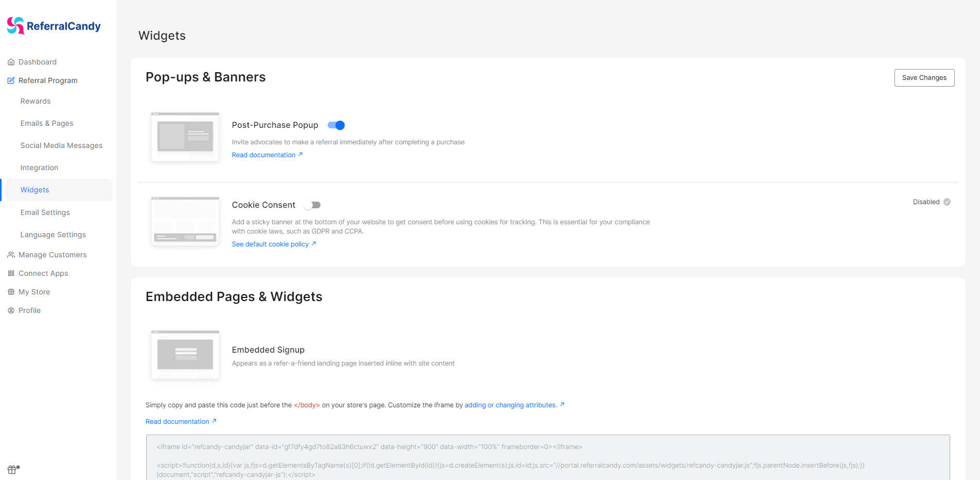Enable the Cookie Consent banner
This screenshot has height=480, width=980.
312,205
